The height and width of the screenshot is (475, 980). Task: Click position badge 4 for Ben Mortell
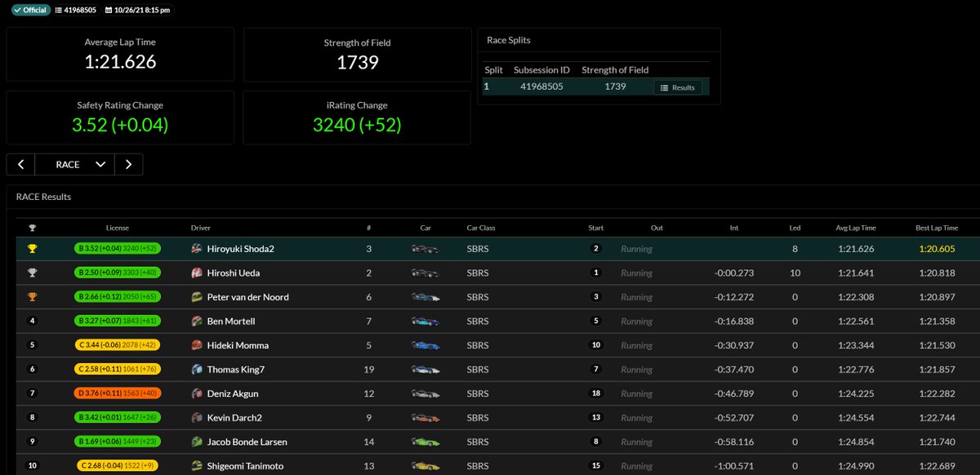(x=33, y=321)
